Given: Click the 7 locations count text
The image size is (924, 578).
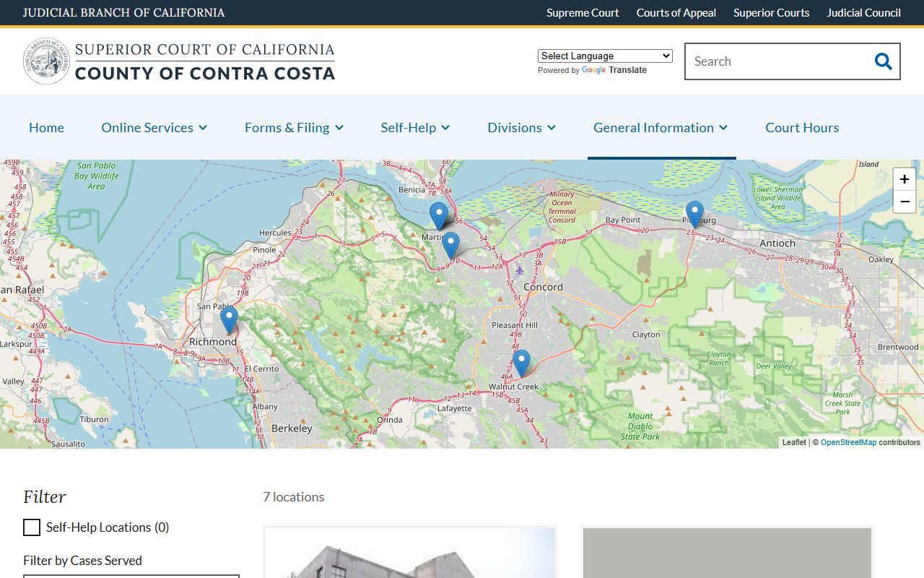Looking at the screenshot, I should (x=293, y=497).
